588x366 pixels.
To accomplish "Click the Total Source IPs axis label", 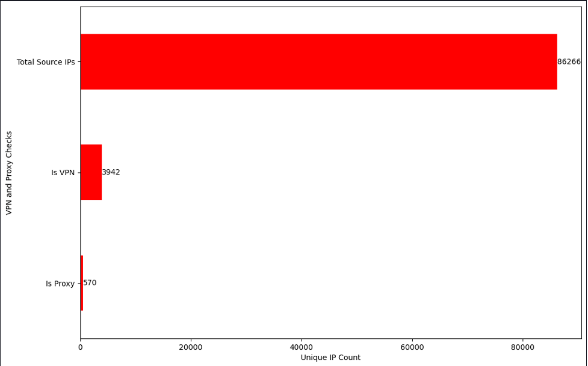I will [x=46, y=62].
